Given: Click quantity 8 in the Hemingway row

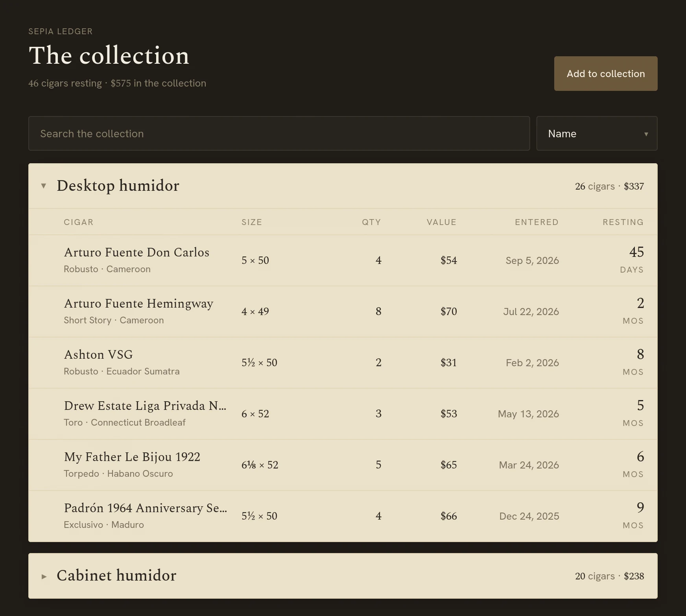Looking at the screenshot, I should [378, 312].
